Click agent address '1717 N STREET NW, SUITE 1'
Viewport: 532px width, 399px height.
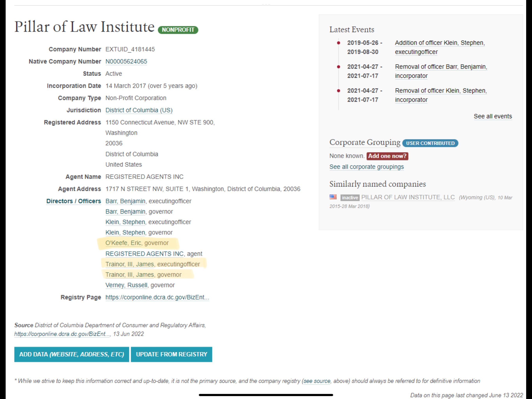click(147, 189)
